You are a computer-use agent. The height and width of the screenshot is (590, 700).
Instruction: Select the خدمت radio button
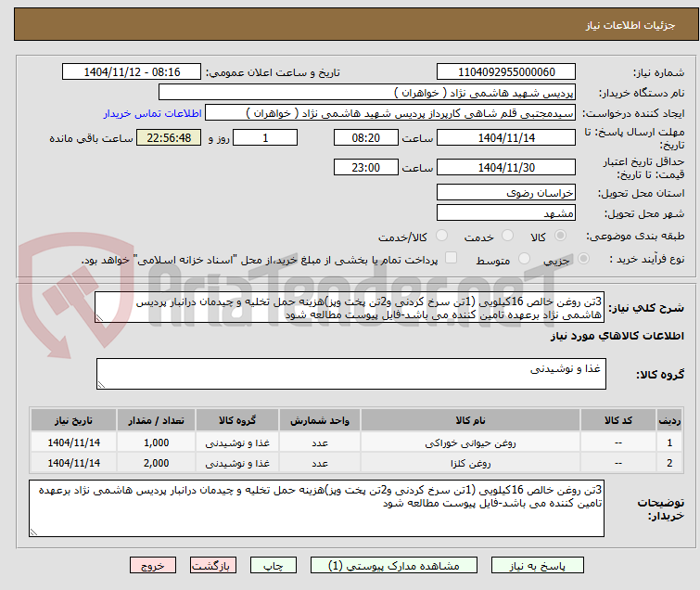tap(507, 236)
